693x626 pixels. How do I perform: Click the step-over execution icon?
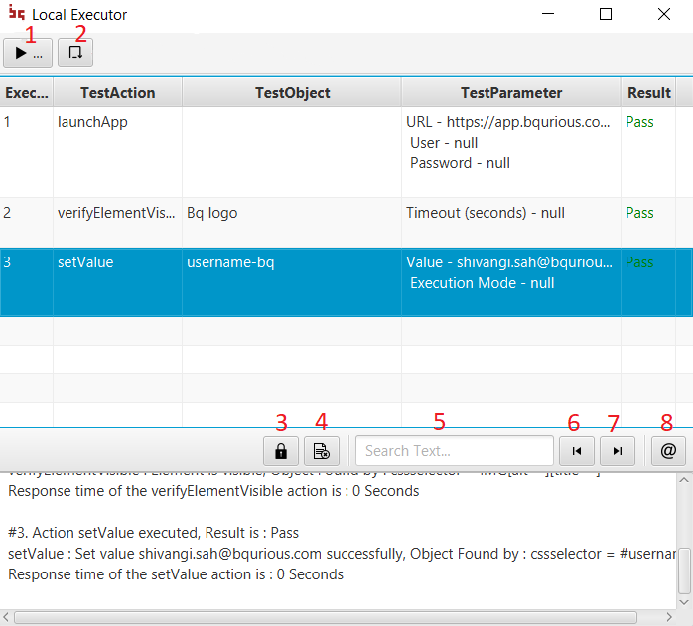pyautogui.click(x=75, y=53)
